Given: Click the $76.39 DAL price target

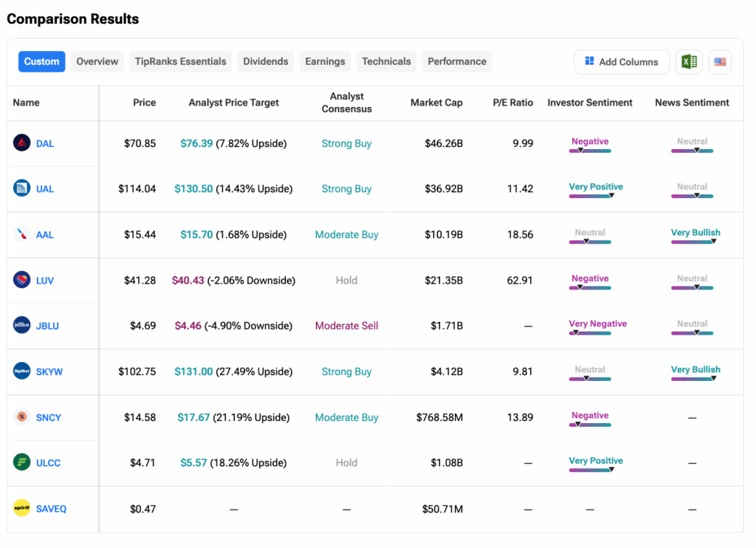Looking at the screenshot, I should 196,143.
